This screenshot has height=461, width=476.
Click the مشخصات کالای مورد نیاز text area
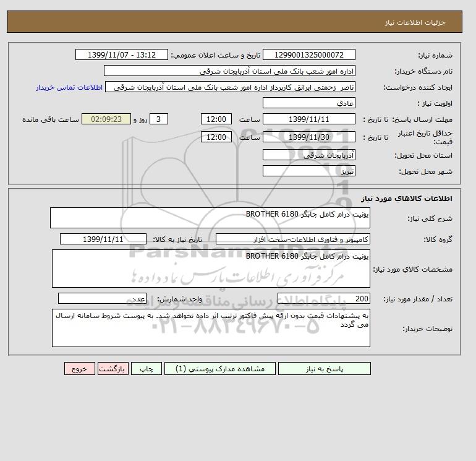click(x=211, y=269)
